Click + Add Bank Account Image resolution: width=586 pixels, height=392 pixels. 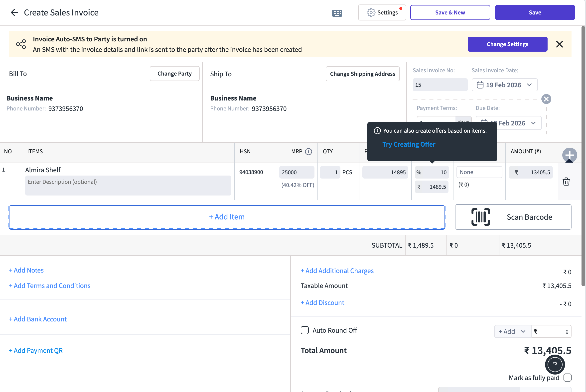(38, 319)
